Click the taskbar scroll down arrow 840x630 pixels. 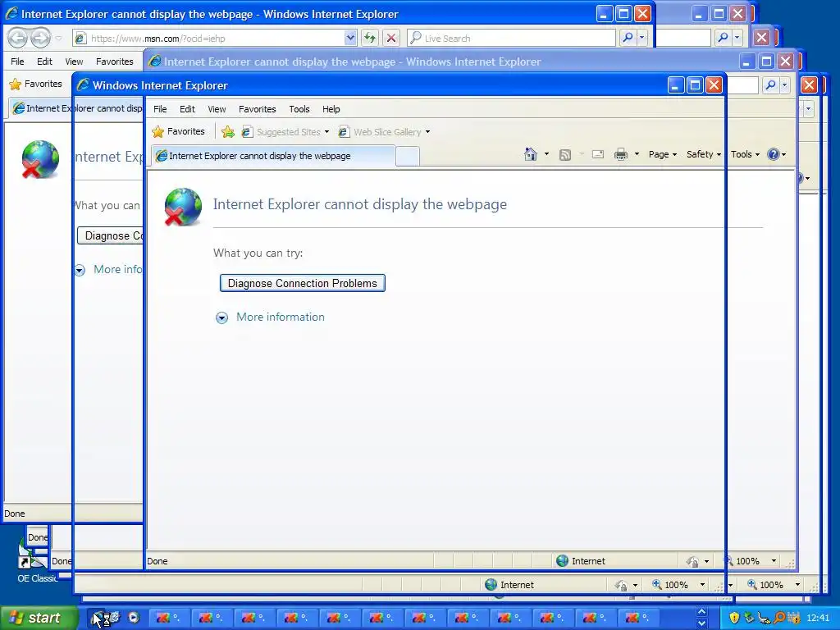[701, 624]
